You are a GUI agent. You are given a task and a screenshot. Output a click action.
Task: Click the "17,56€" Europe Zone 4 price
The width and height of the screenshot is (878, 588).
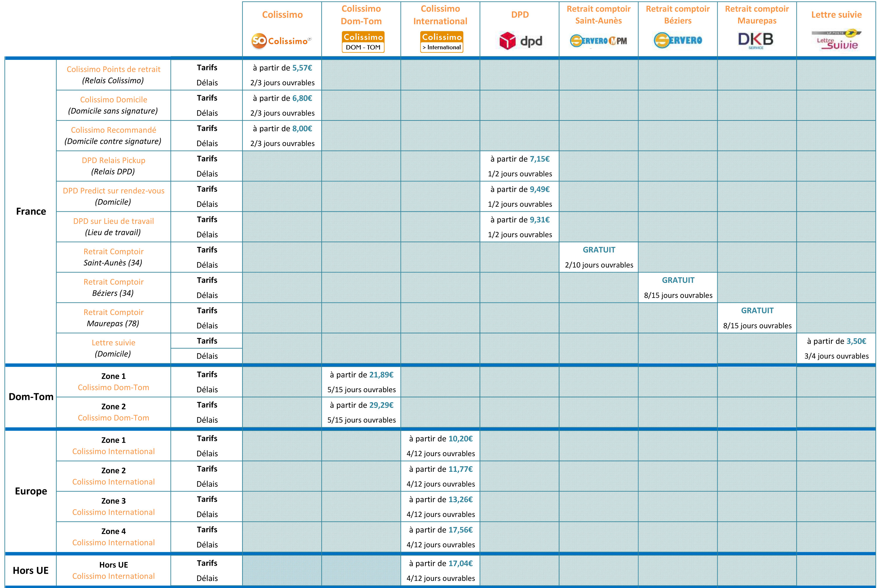click(x=461, y=530)
